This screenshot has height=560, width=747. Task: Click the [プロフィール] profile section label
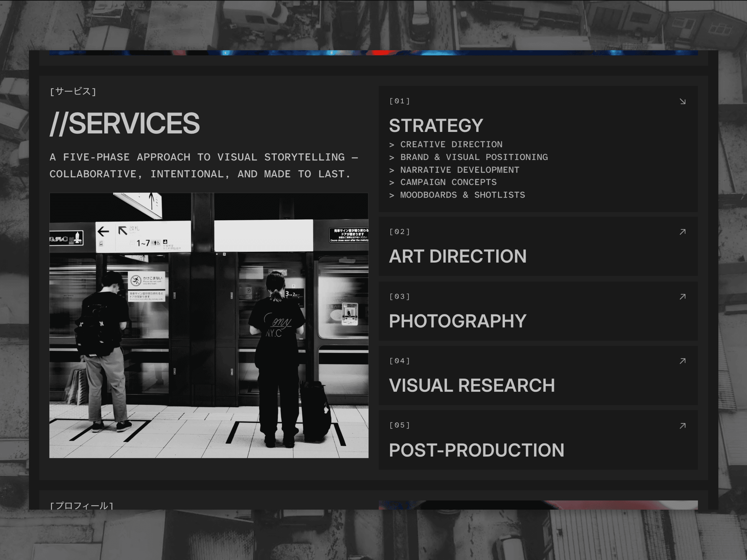[81, 505]
